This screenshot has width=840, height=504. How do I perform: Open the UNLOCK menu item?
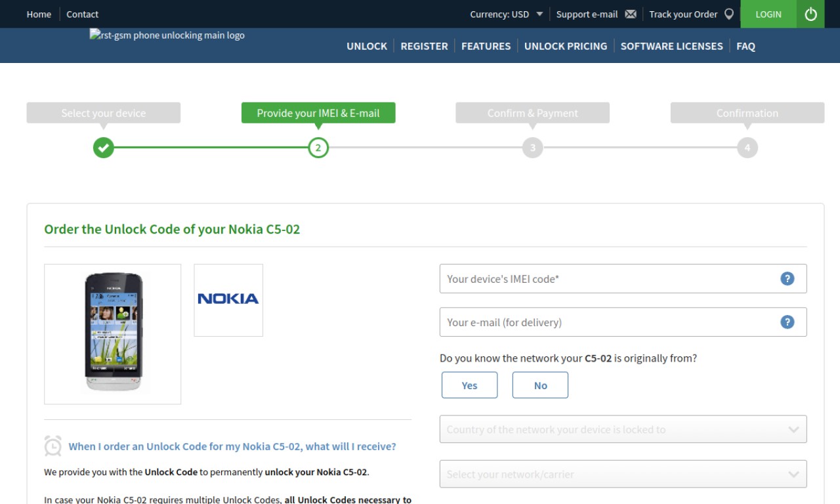click(367, 46)
